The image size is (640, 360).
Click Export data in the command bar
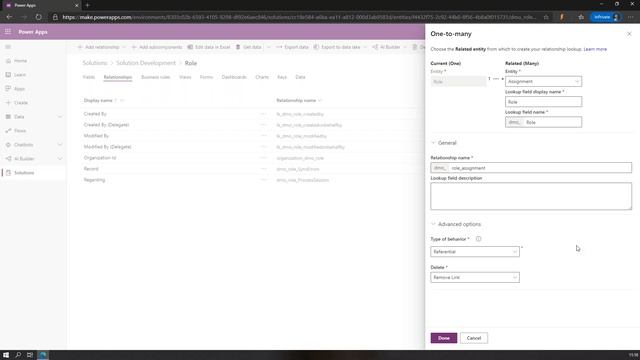pos(292,47)
